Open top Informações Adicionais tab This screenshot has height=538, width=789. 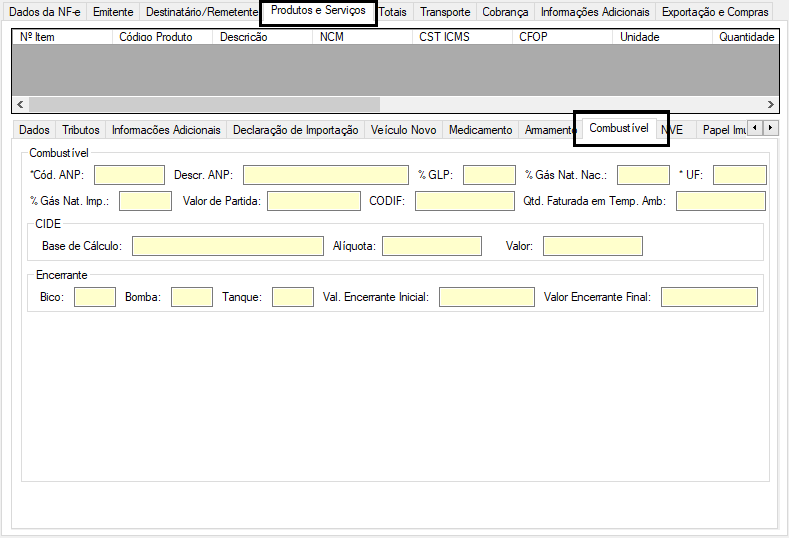tap(595, 12)
